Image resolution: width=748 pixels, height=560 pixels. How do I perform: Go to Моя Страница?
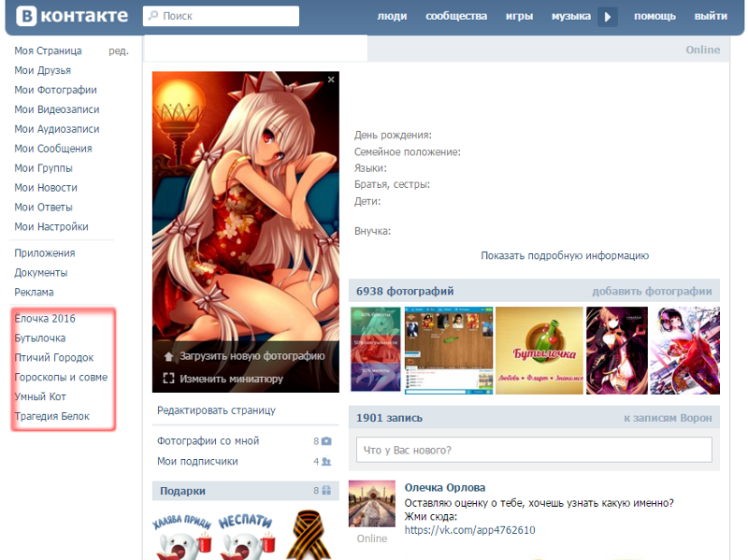click(x=48, y=50)
